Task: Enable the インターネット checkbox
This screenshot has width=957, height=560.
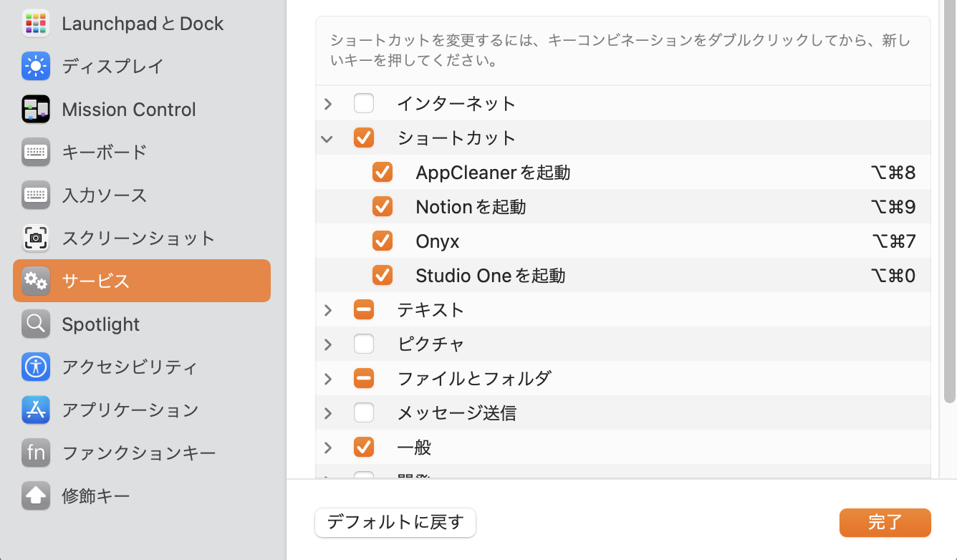Action: 364,104
